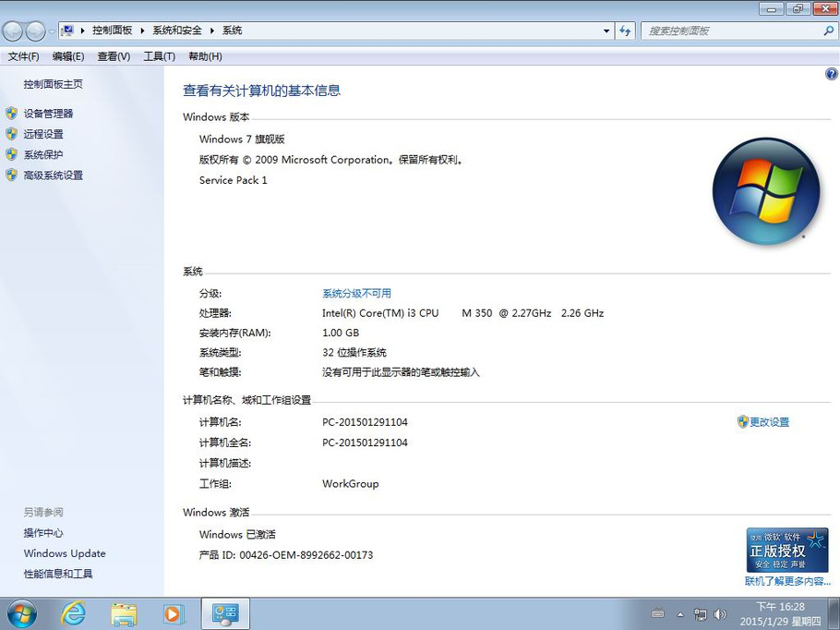Open the Windows Update link
This screenshot has height=630, width=840.
click(65, 553)
